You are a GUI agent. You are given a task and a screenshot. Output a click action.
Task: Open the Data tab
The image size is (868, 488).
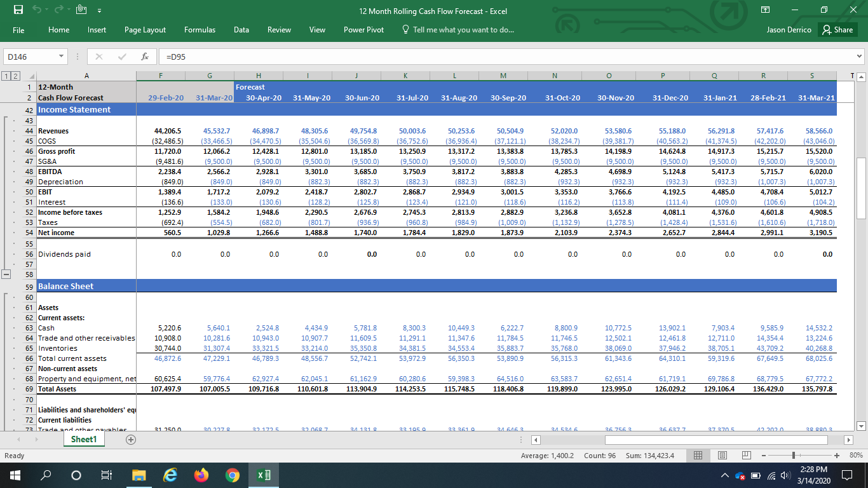241,30
